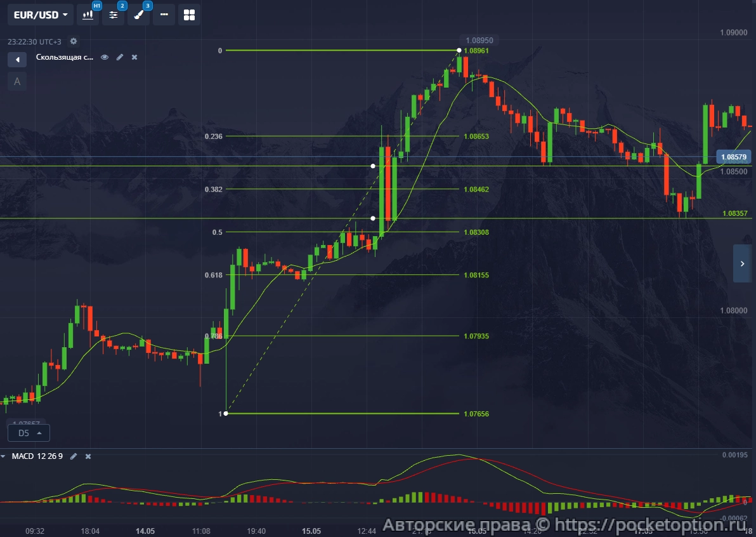756x537 pixels.
Task: Collapse indicator legend with left arrow
Action: tap(17, 59)
